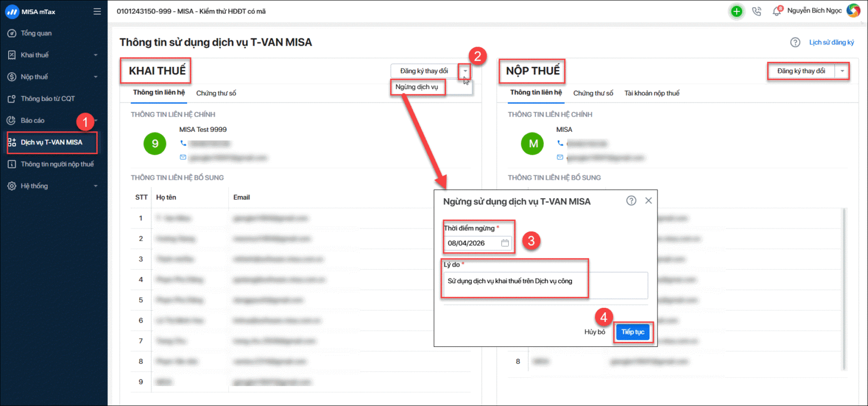This screenshot has width=868, height=406.
Task: Click the Khai thuế sidebar icon
Action: tap(11, 55)
